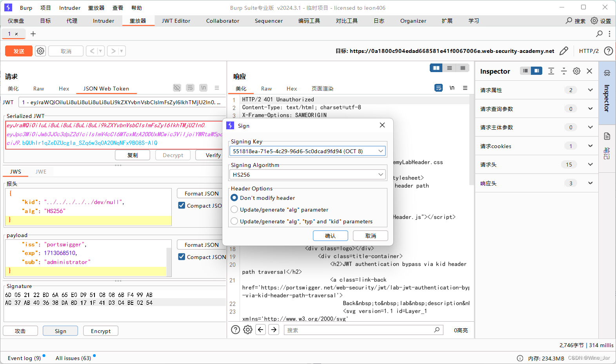Toggle request panel word wrap icon
The image size is (616, 364).
point(190,88)
